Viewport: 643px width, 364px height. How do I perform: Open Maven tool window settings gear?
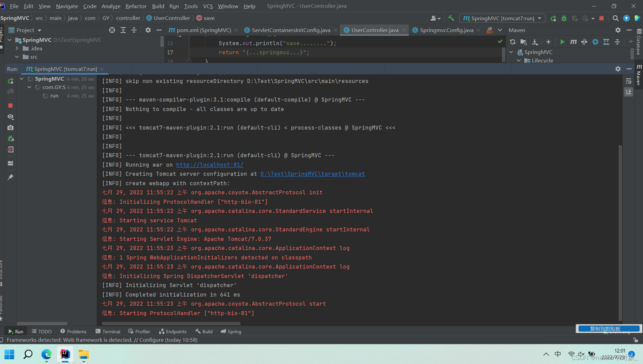pyautogui.click(x=618, y=30)
